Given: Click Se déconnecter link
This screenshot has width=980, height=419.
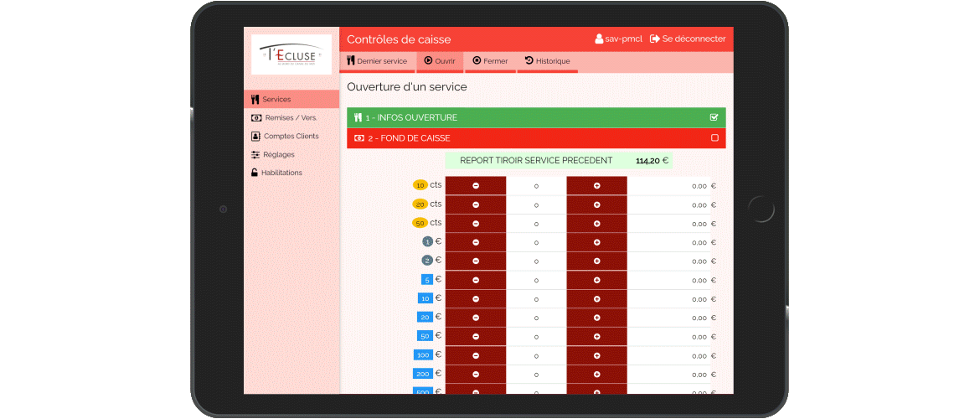Looking at the screenshot, I should (x=689, y=39).
